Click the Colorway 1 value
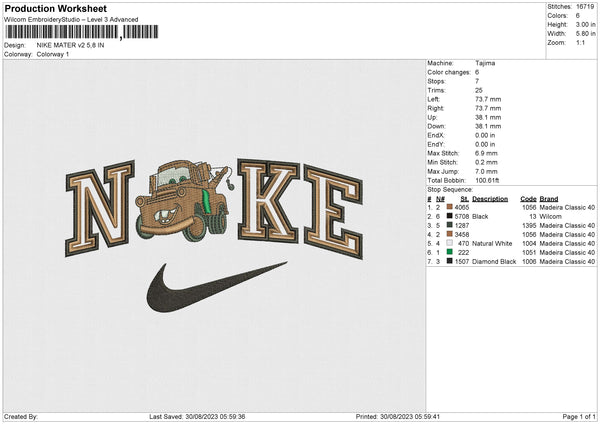The width and height of the screenshot is (600, 424). tap(53, 54)
